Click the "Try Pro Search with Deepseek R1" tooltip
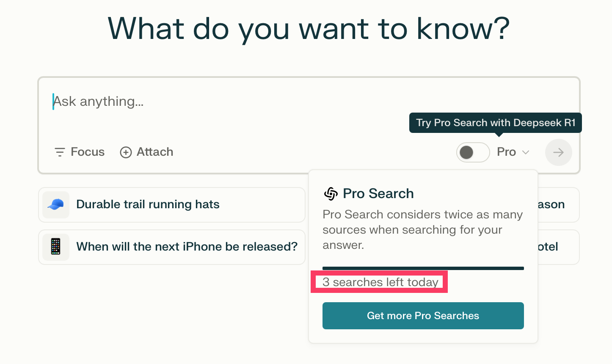Viewport: 612px width, 364px height. click(495, 123)
